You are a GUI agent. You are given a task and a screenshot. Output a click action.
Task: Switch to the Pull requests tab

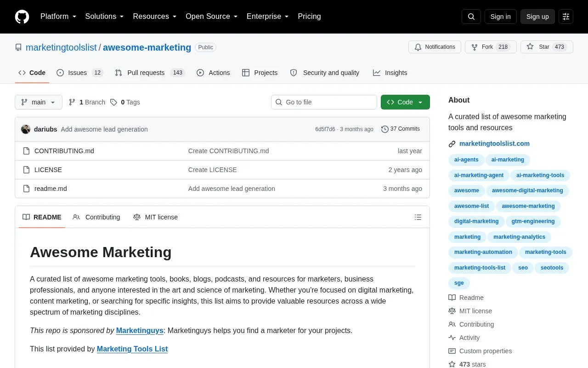click(x=150, y=73)
